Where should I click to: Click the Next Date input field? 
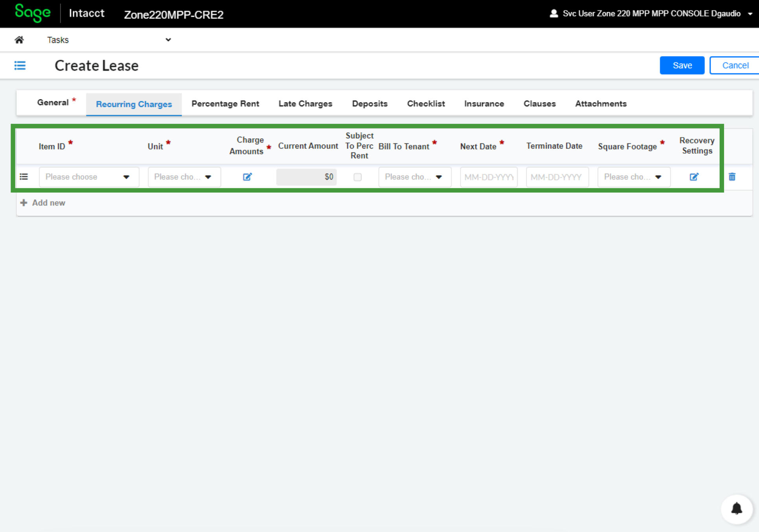pos(489,177)
